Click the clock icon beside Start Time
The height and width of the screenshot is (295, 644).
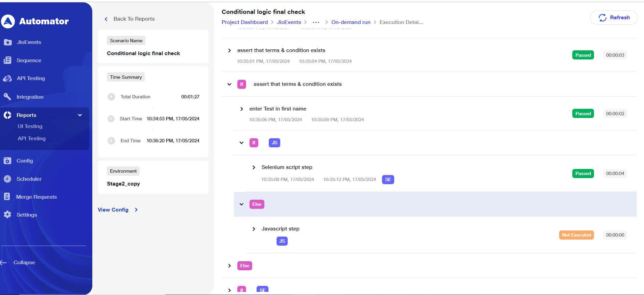pos(111,119)
